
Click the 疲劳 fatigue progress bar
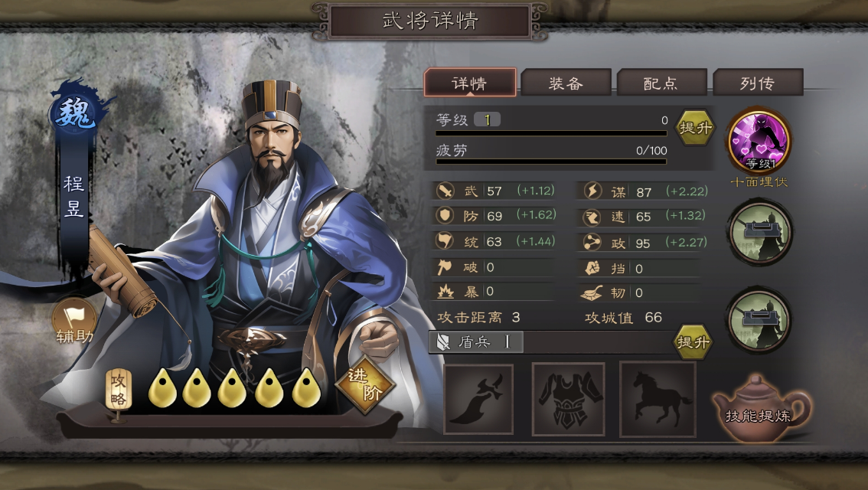(551, 162)
